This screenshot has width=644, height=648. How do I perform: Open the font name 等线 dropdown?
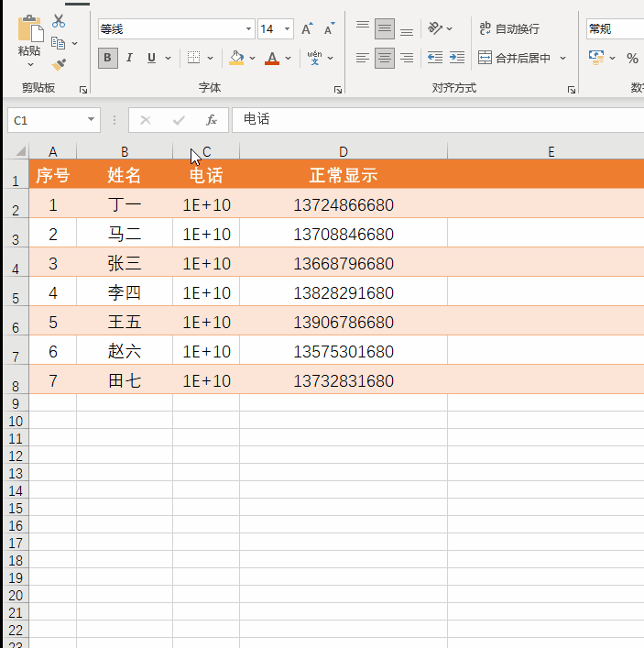248,29
